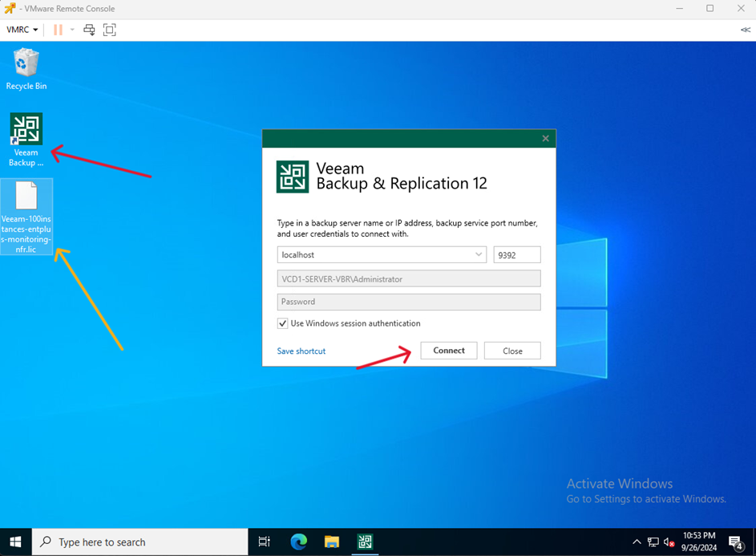Expand the backup server name dropdown
756x556 pixels.
pyautogui.click(x=479, y=254)
